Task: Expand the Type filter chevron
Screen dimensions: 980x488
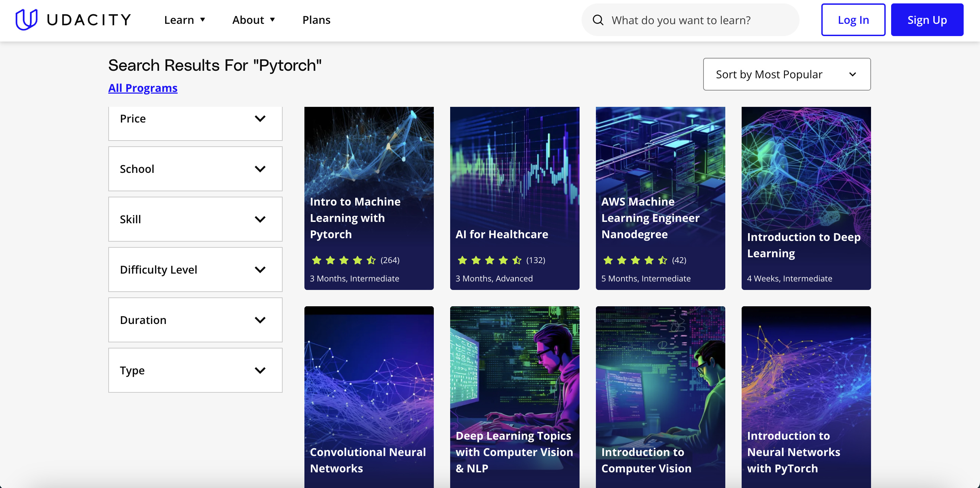Action: coord(260,370)
